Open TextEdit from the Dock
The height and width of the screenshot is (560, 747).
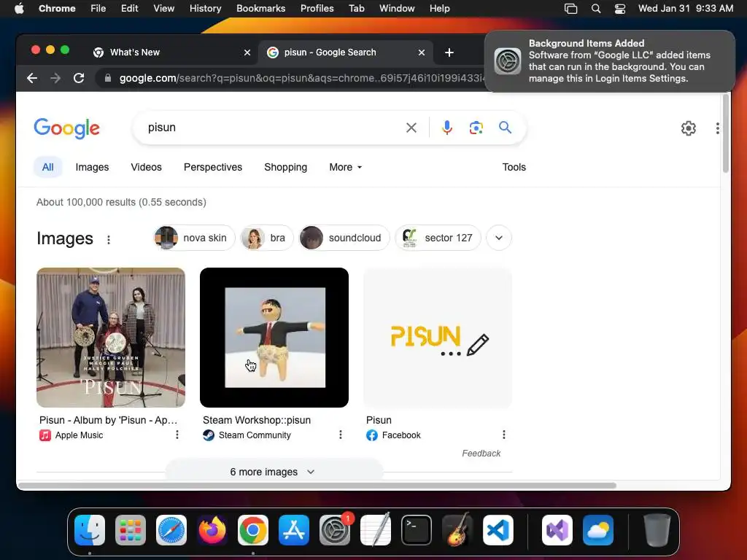376,530
